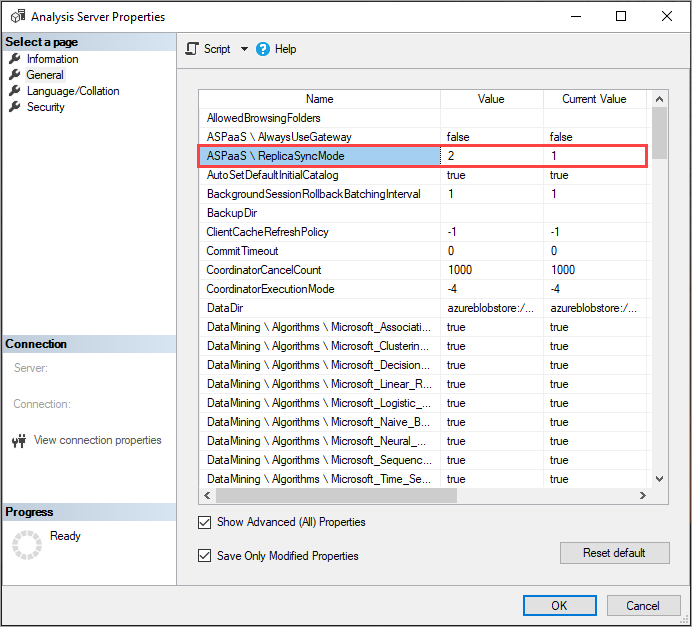
Task: Click the horizontal scrollbar right arrow
Action: click(643, 496)
